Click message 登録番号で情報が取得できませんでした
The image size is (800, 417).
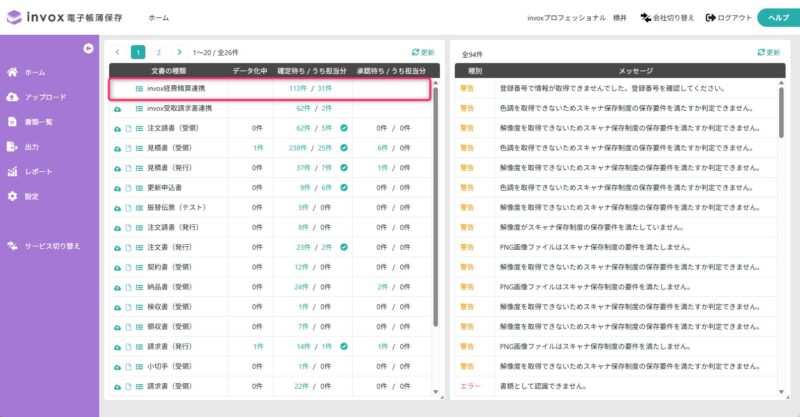tap(612, 88)
